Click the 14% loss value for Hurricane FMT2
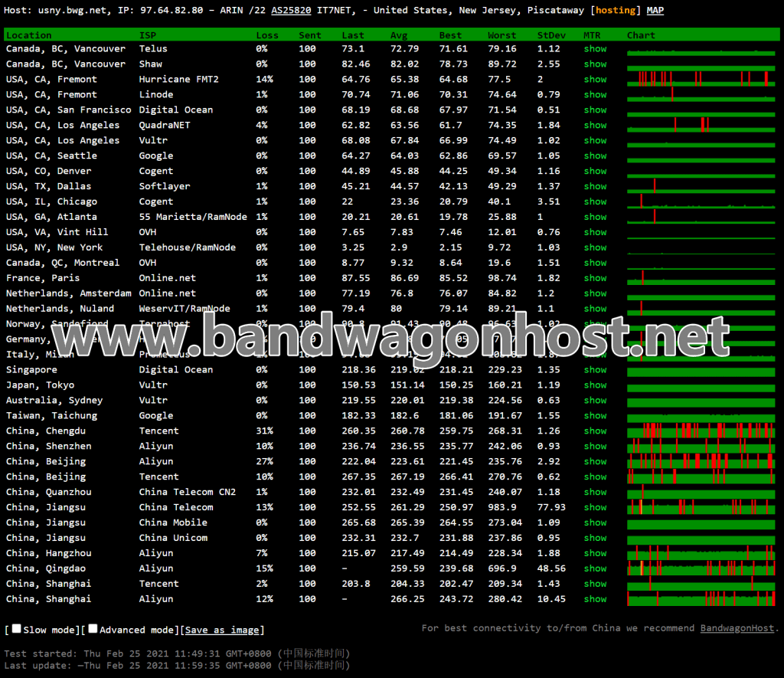This screenshot has height=678, width=784. tap(264, 79)
